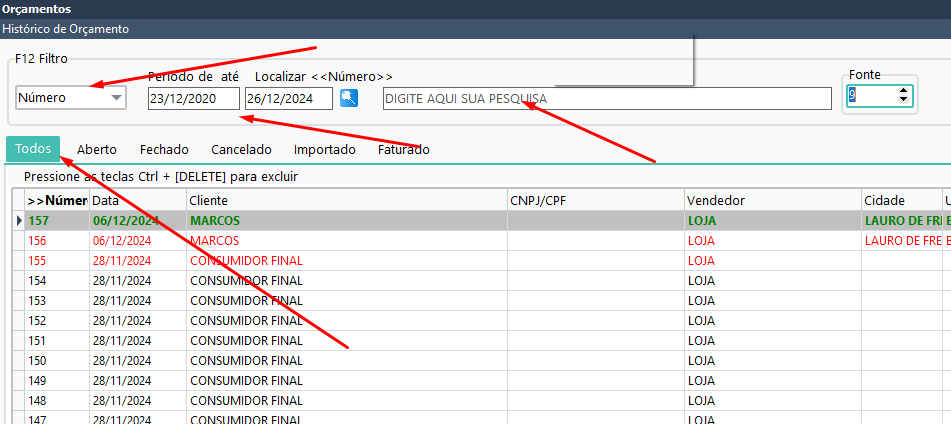
Task: Select budget row number 150
Action: tap(482, 360)
